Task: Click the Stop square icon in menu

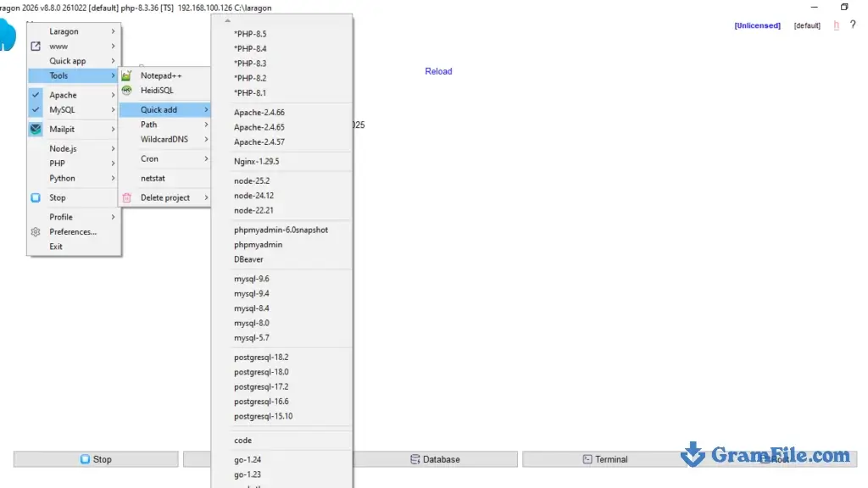Action: click(36, 197)
